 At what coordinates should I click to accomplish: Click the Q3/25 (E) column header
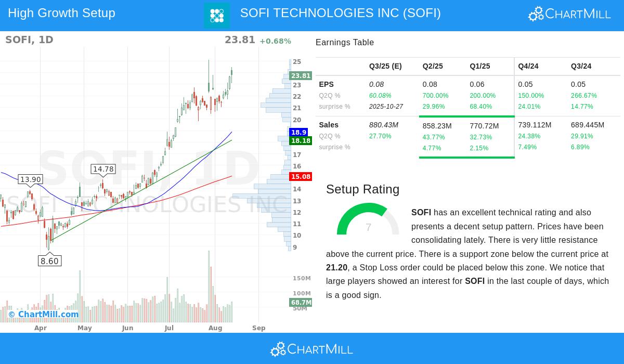click(x=385, y=66)
